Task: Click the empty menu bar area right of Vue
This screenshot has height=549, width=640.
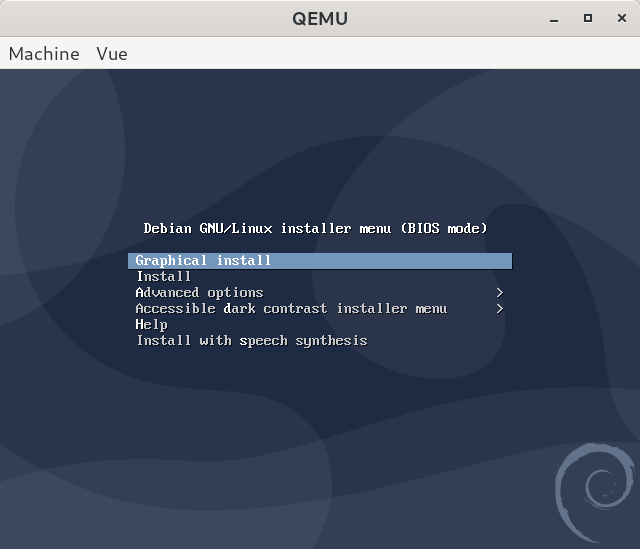Action: point(380,54)
